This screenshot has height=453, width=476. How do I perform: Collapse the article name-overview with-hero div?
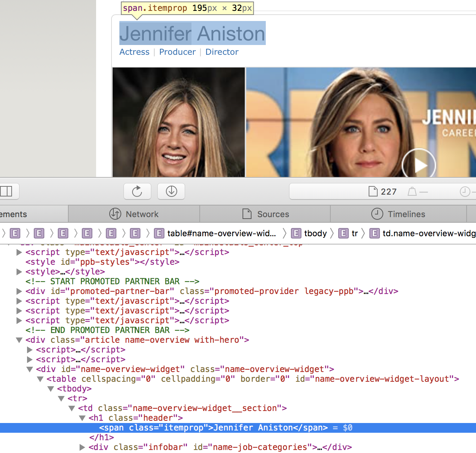19,340
